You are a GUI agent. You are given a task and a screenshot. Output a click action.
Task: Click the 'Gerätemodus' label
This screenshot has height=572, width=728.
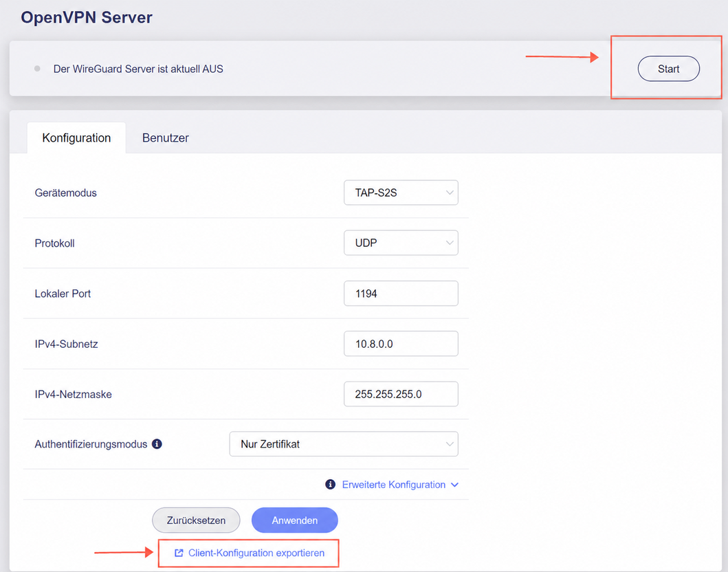(x=66, y=192)
